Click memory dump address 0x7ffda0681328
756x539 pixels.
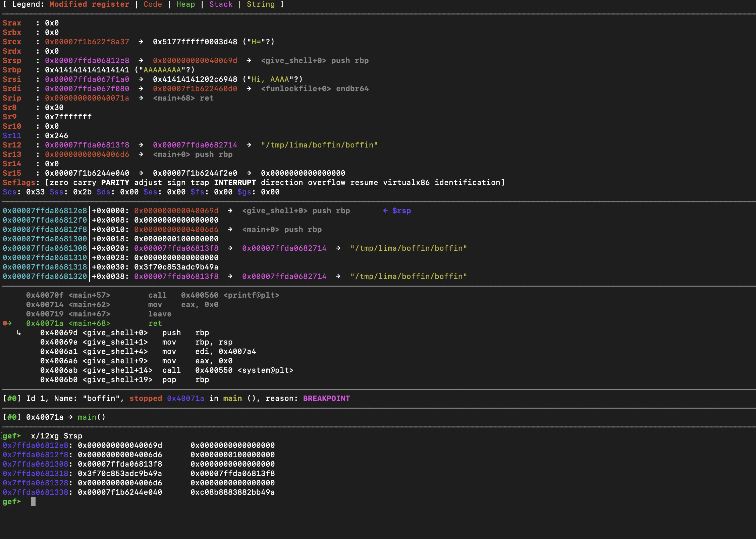point(36,483)
